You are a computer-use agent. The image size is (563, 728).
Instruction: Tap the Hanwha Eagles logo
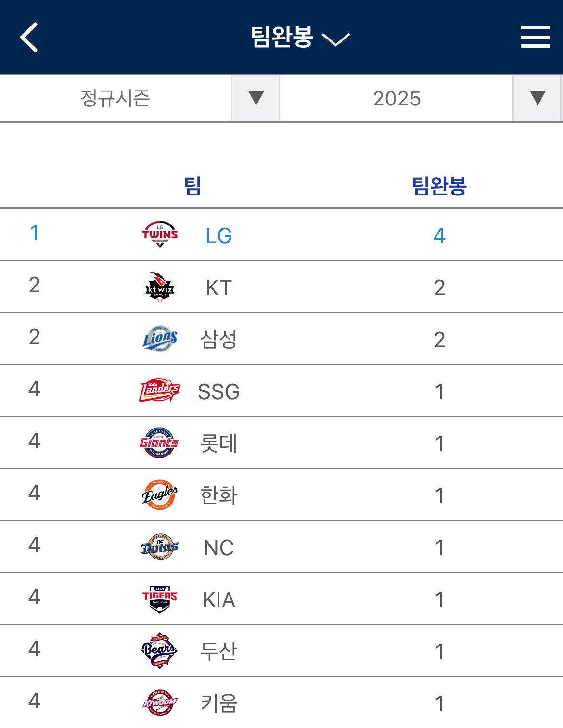coord(160,495)
